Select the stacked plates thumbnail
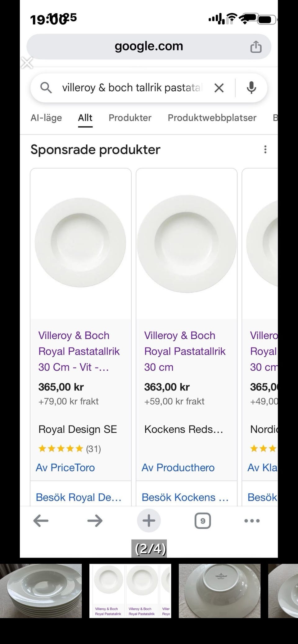The height and width of the screenshot is (644, 298). point(41,591)
